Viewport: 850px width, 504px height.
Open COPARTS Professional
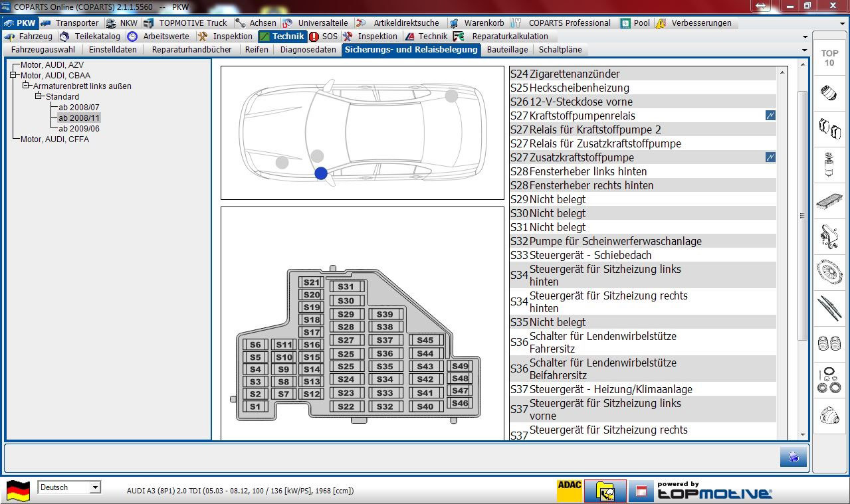click(x=562, y=23)
